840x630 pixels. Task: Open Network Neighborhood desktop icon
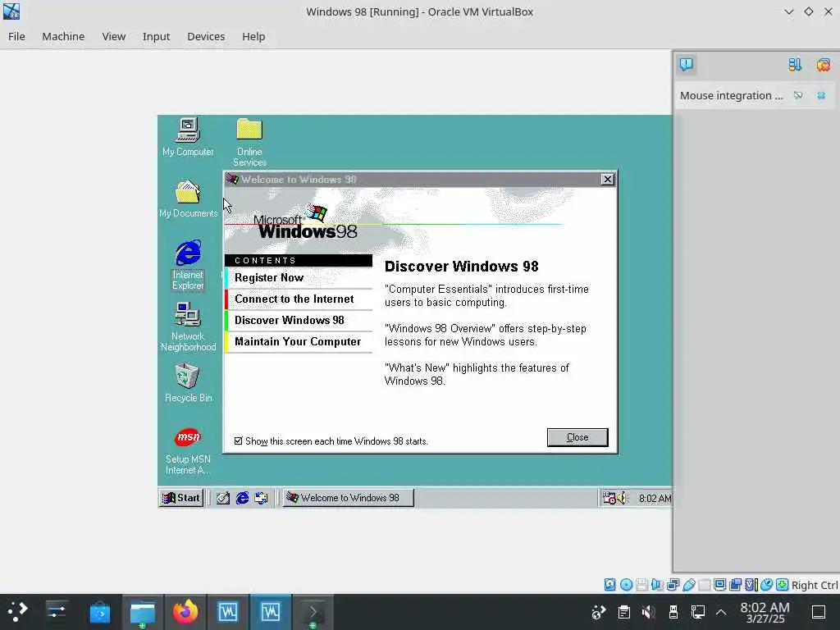pyautogui.click(x=188, y=326)
